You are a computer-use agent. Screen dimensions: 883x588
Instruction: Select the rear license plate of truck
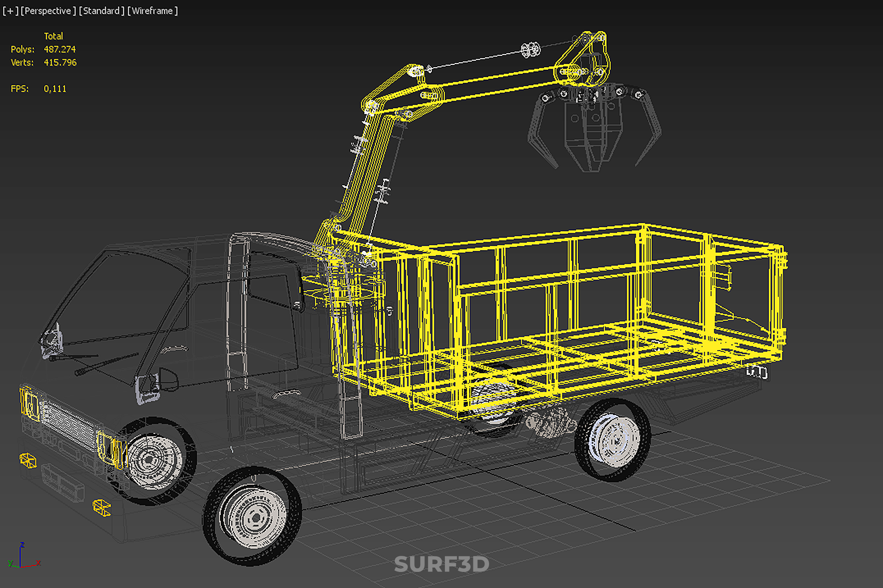(756, 372)
